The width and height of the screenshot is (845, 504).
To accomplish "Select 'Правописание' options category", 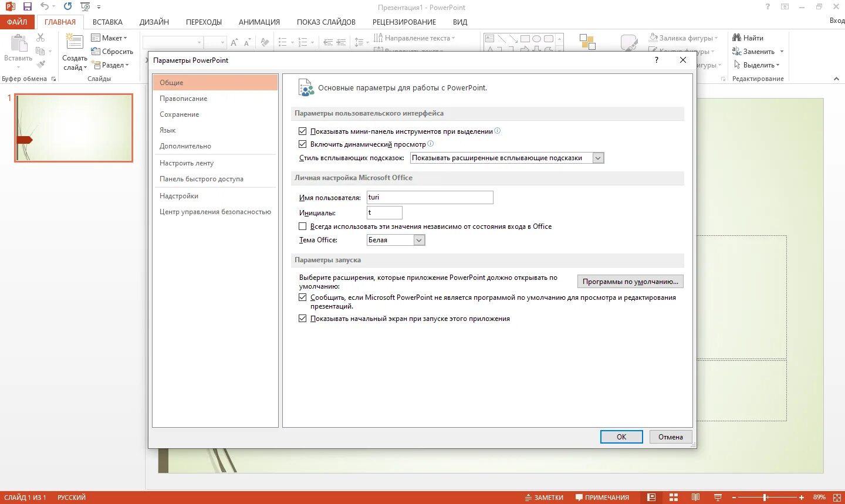I will (215, 99).
